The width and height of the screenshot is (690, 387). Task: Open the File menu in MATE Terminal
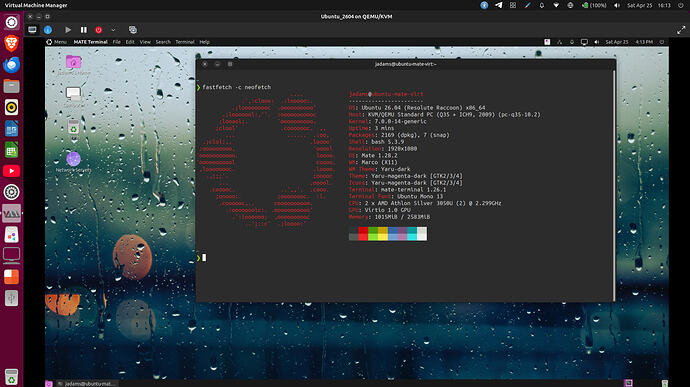pyautogui.click(x=116, y=42)
